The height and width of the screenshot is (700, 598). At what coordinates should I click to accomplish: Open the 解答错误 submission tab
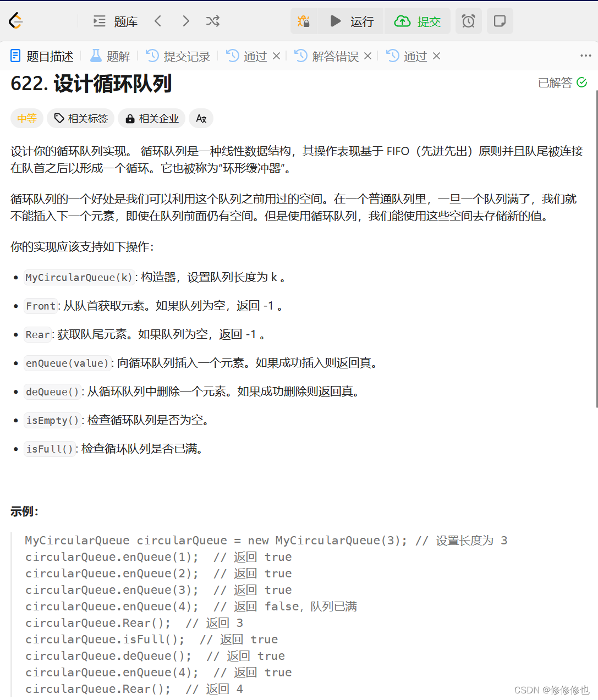tap(326, 56)
